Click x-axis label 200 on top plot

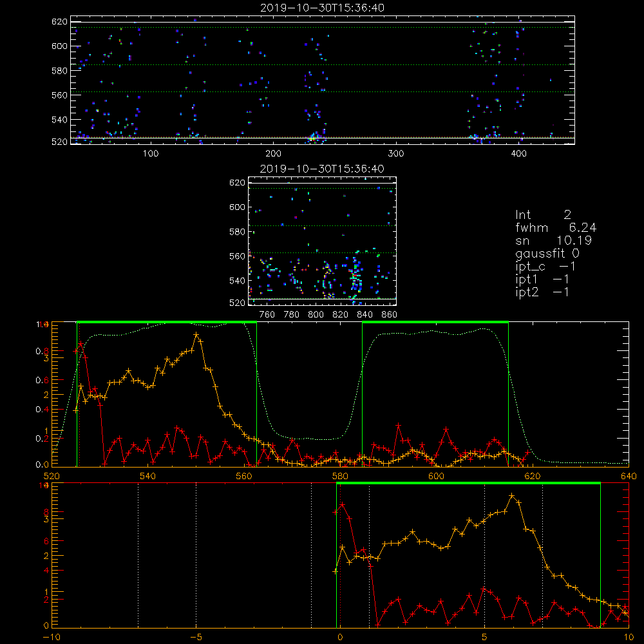point(273,153)
